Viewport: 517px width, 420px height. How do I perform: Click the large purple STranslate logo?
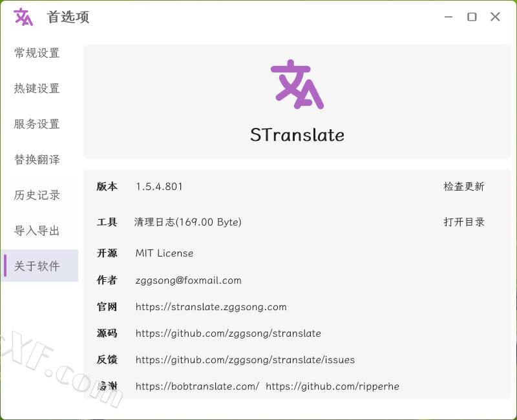click(x=297, y=85)
